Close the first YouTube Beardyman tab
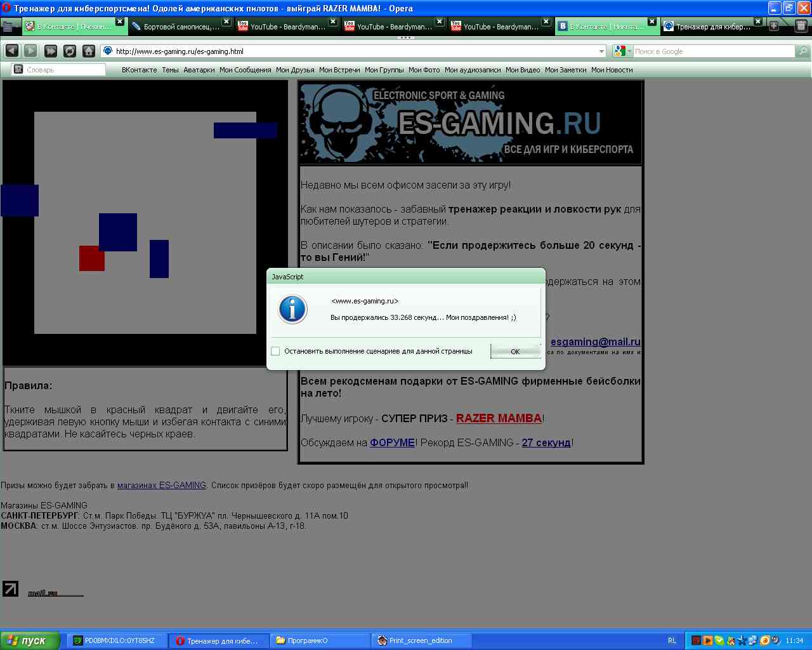This screenshot has width=812, height=650. pyautogui.click(x=333, y=22)
